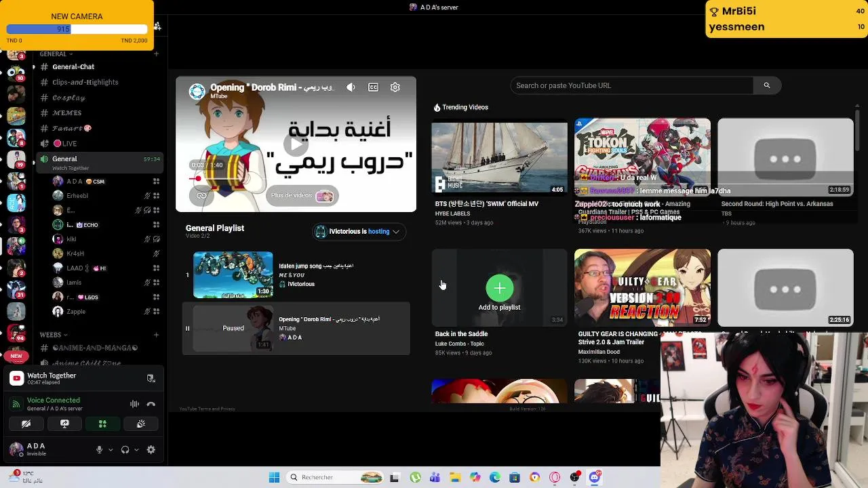
Task: Leave Watch Together activity icon
Action: pos(151,378)
